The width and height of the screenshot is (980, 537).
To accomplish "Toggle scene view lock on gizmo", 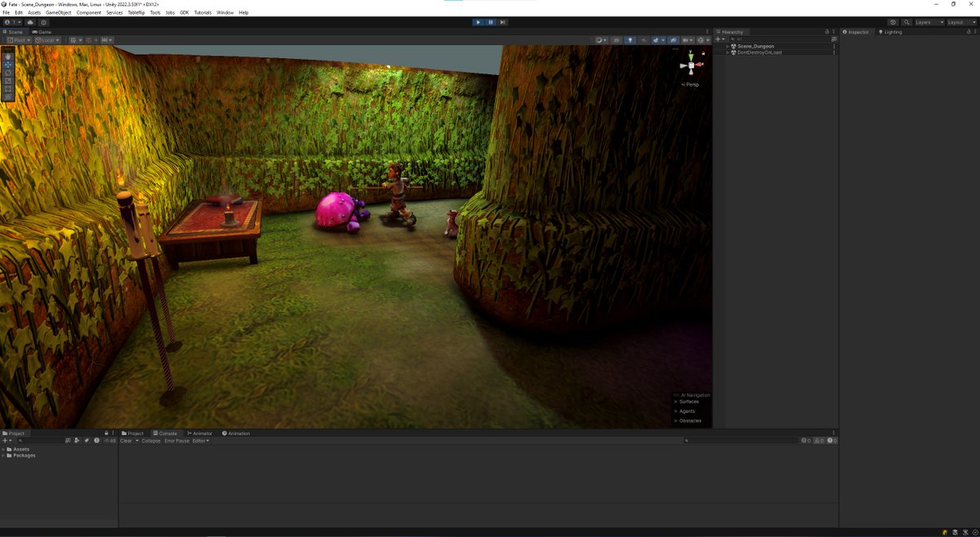I will [x=703, y=53].
